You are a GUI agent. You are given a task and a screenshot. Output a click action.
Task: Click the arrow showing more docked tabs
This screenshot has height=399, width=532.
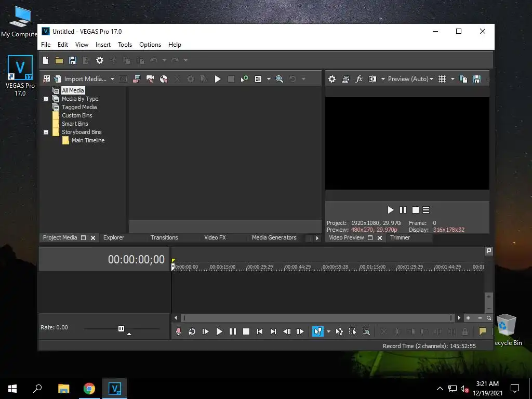tap(317, 238)
